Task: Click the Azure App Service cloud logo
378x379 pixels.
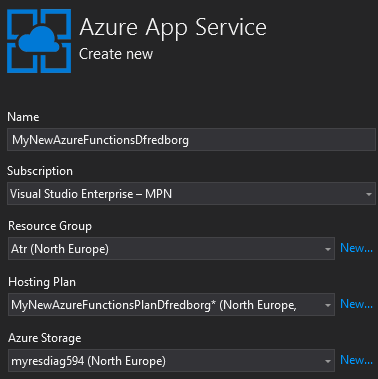Action: (39, 41)
